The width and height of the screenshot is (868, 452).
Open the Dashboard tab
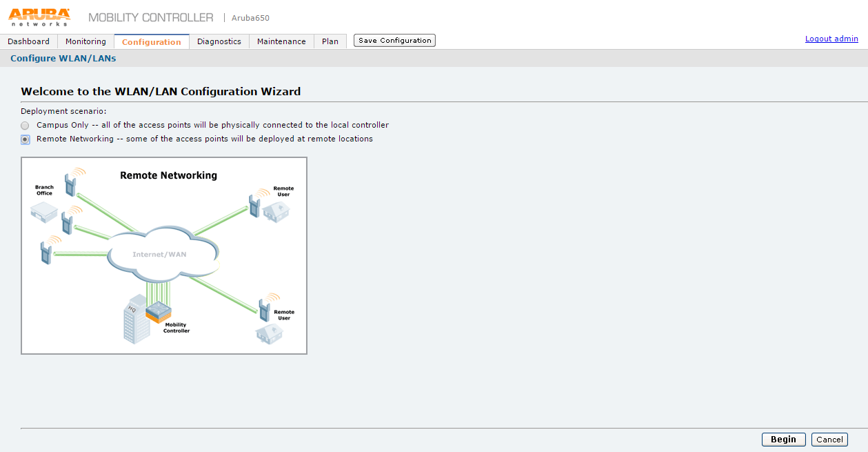[x=29, y=41]
